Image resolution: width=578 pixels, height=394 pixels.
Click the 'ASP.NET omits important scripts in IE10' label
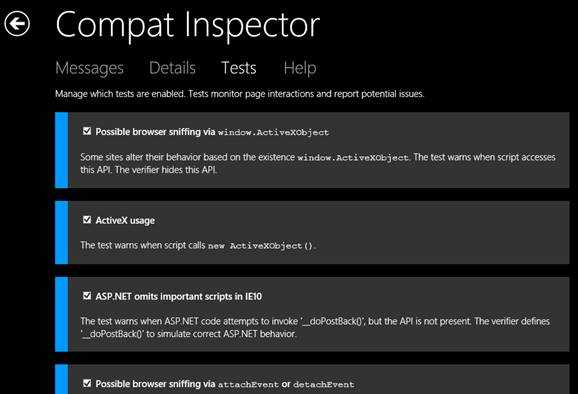pos(178,296)
